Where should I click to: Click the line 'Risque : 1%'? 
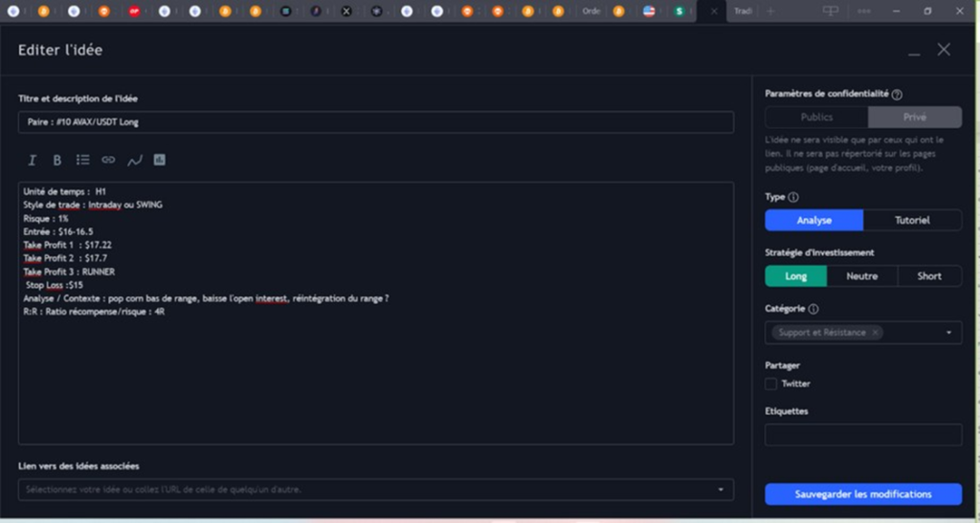[x=46, y=218]
